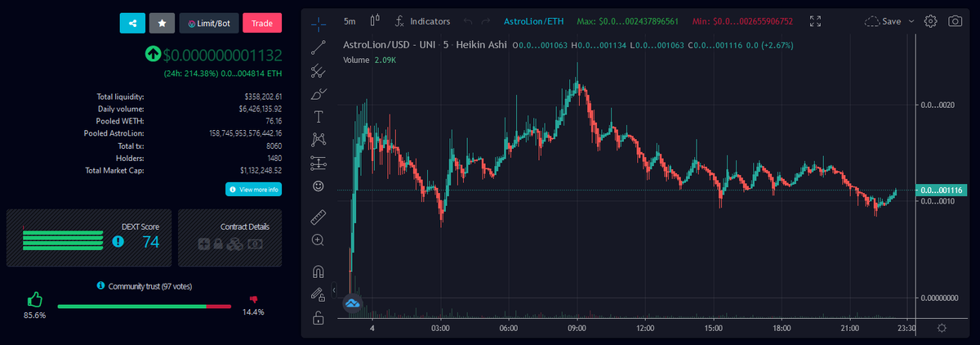Image resolution: width=980 pixels, height=345 pixels.
Task: Open the 5m timeframe selector
Action: click(350, 21)
